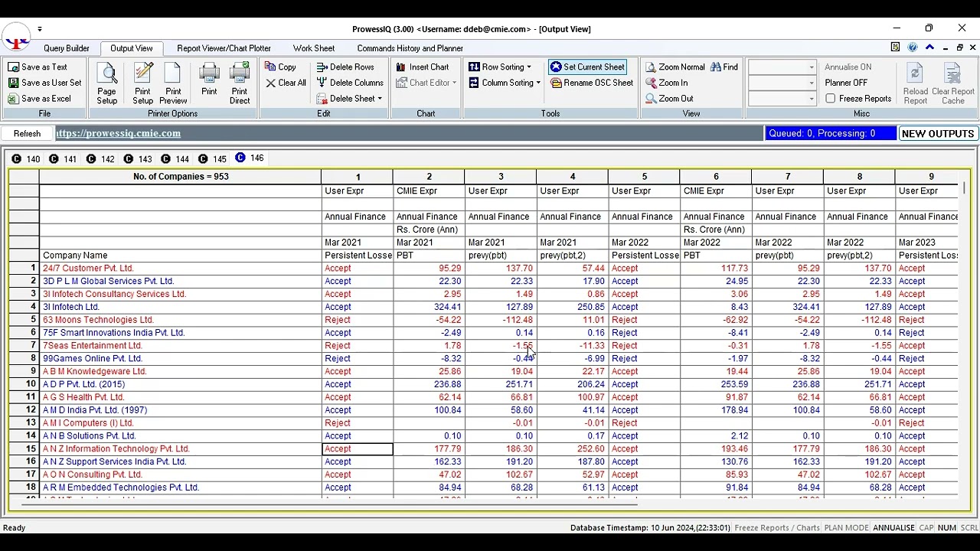Click Print Direct
Image resolution: width=980 pixels, height=551 pixels.
coord(240,84)
